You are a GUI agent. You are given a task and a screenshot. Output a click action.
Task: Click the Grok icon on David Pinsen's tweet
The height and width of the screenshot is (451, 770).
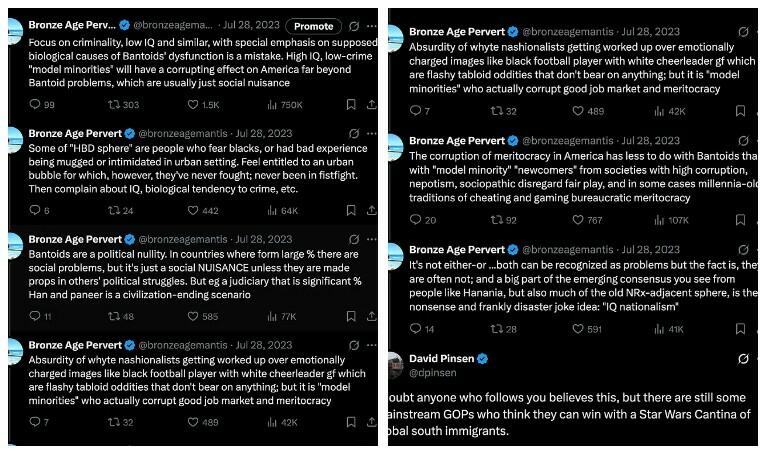pyautogui.click(x=743, y=358)
